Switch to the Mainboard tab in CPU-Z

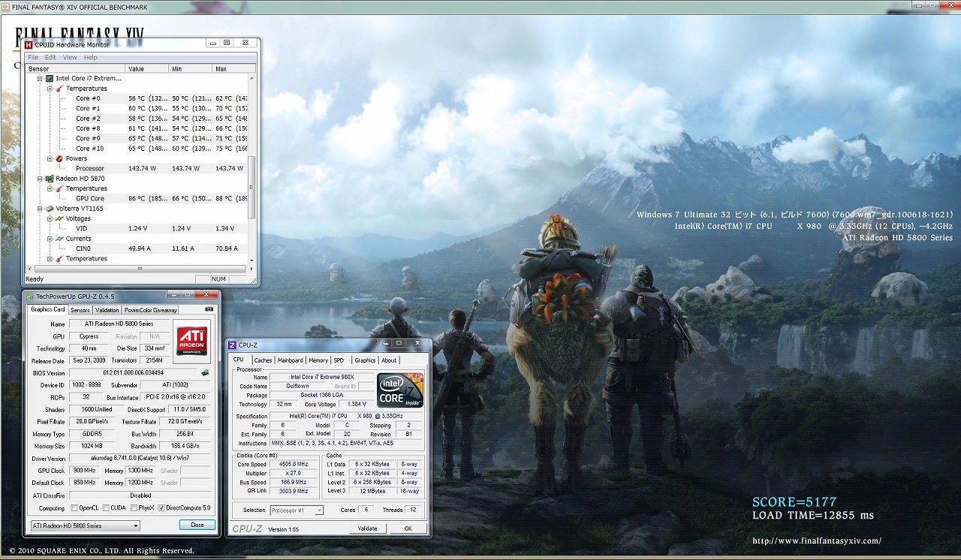pyautogui.click(x=291, y=360)
